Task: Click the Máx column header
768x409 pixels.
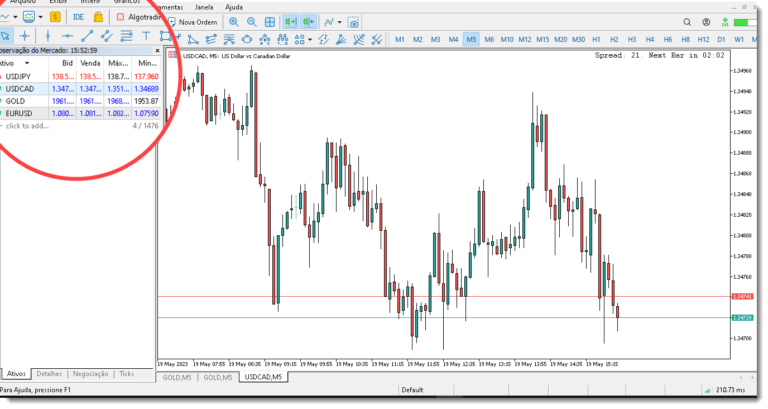Action: tap(118, 63)
